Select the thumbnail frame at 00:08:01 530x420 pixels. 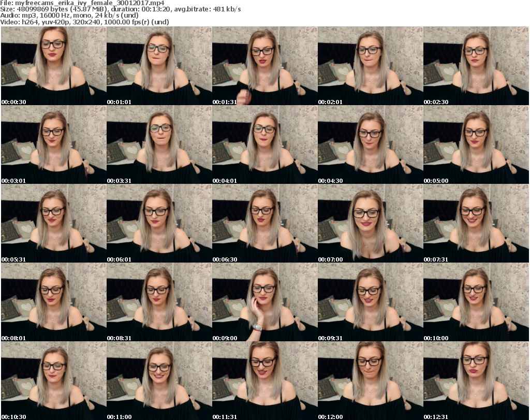pos(54,302)
